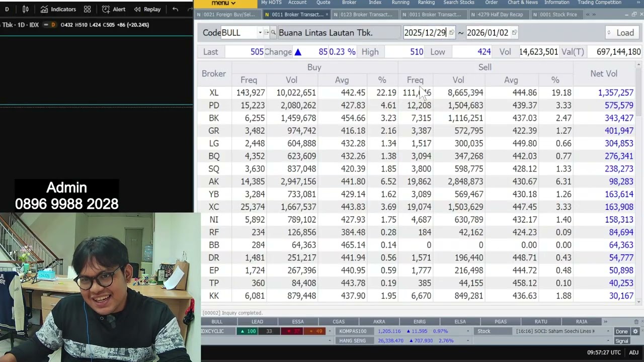The height and width of the screenshot is (362, 644).
Task: Select the ENRG ticker shortcut
Action: [x=420, y=322]
